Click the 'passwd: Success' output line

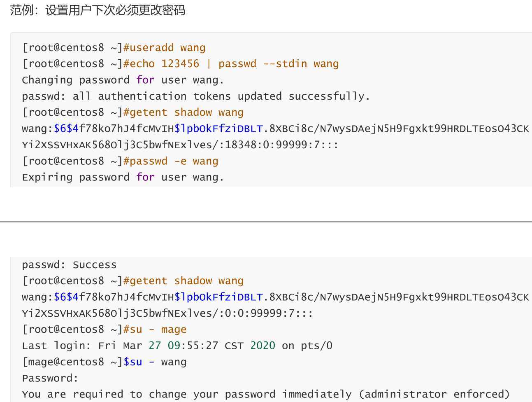[69, 265]
